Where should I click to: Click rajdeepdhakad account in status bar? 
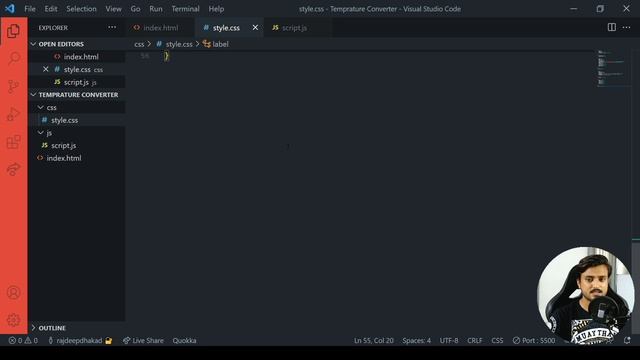pyautogui.click(x=80, y=340)
